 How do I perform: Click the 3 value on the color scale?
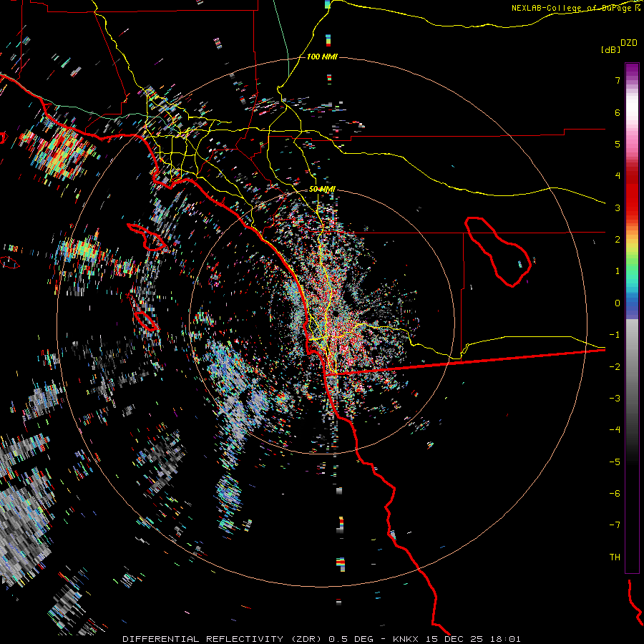618,208
